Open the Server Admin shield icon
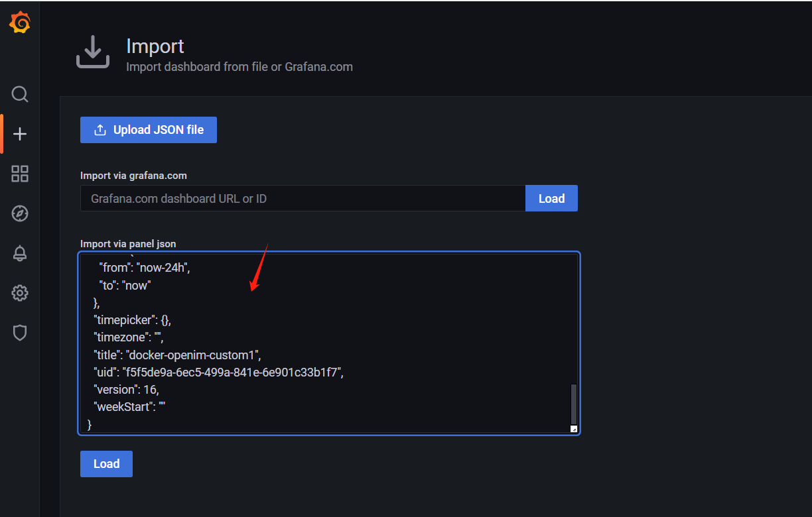 20,333
